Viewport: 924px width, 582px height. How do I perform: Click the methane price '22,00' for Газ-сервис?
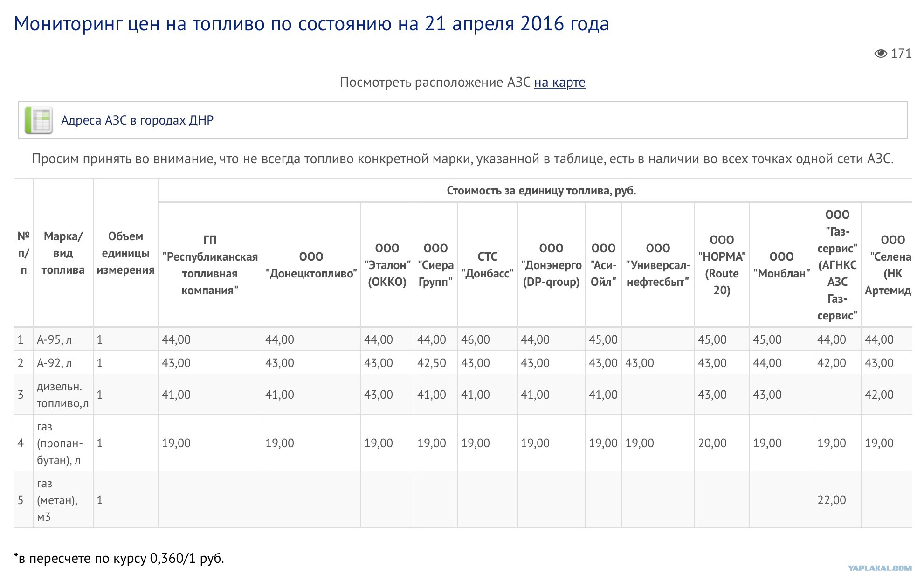[832, 500]
